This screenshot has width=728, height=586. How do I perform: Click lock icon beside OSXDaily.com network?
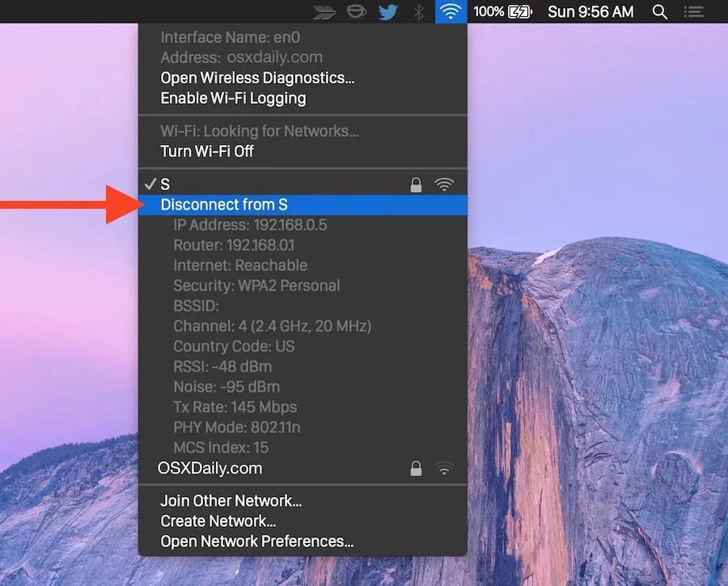(x=416, y=469)
